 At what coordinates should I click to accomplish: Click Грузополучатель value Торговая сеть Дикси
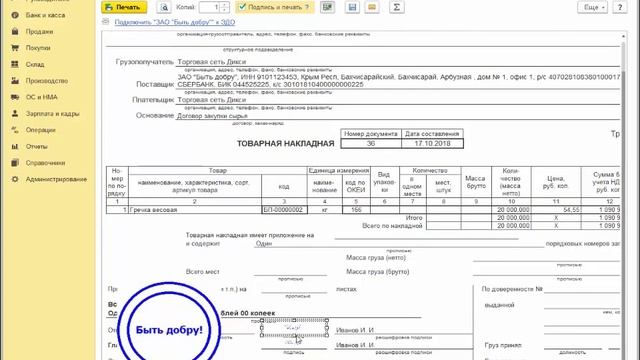point(211,62)
